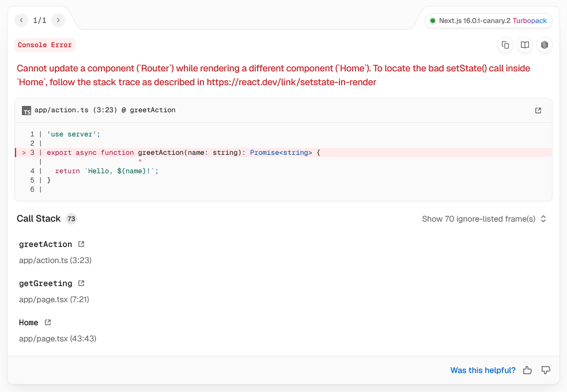The width and height of the screenshot is (567, 392).
Task: Give thumbs up feedback
Action: [527, 370]
